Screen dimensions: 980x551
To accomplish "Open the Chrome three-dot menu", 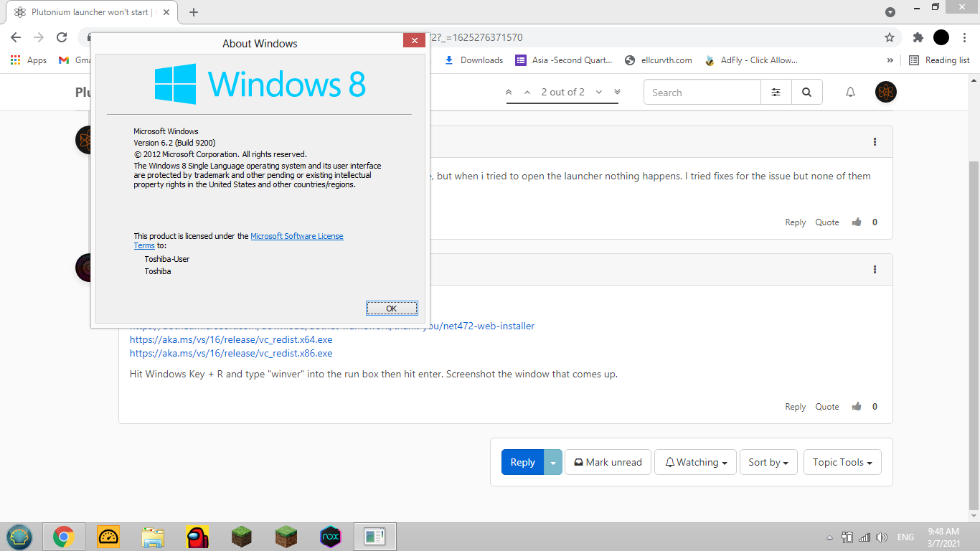I will 965,37.
